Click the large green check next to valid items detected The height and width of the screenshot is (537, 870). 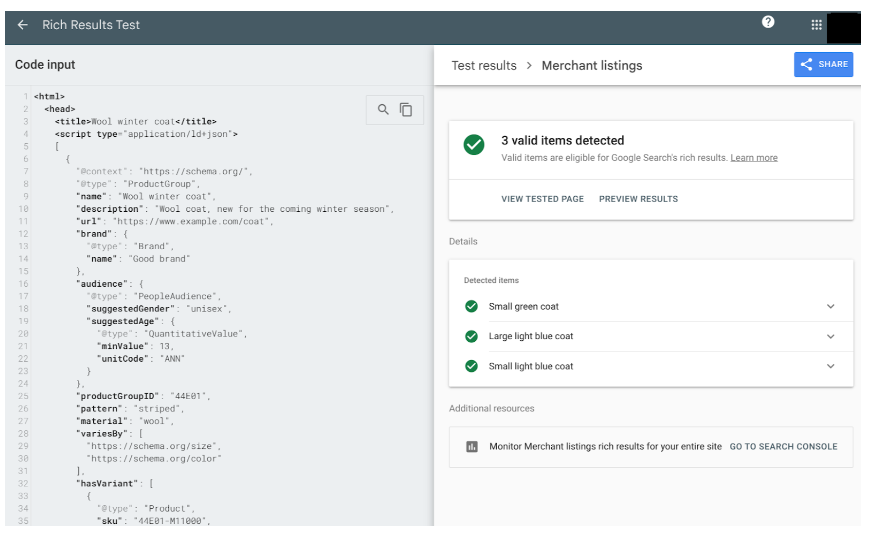pos(474,145)
